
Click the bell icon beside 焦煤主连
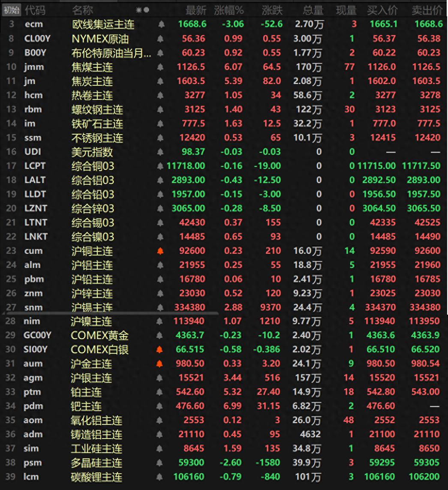tap(160, 67)
